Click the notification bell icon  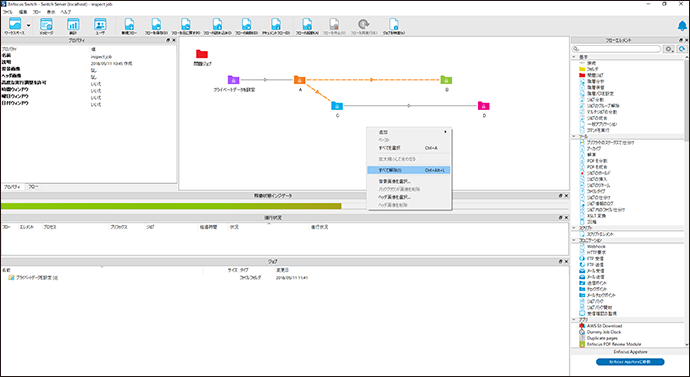[682, 26]
